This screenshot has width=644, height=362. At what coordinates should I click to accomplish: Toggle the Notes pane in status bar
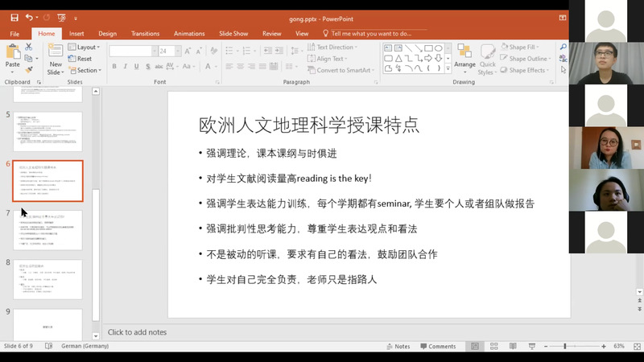click(x=397, y=346)
